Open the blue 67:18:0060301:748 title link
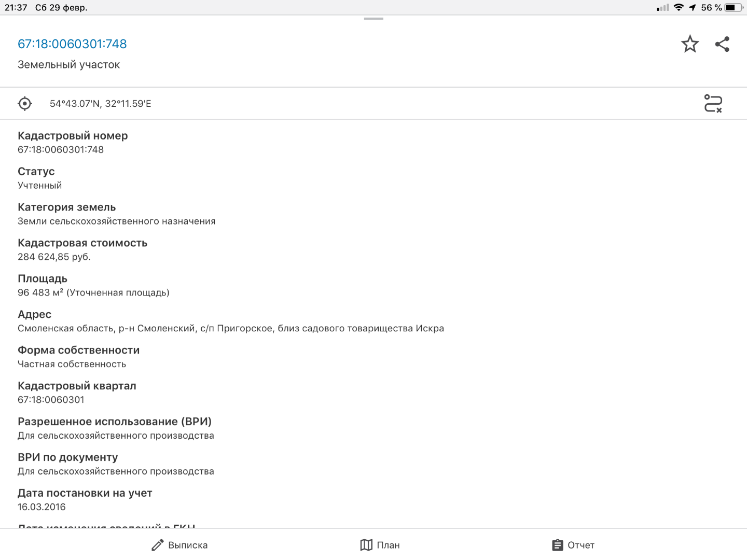Viewport: 747px width, 560px height. [x=72, y=44]
